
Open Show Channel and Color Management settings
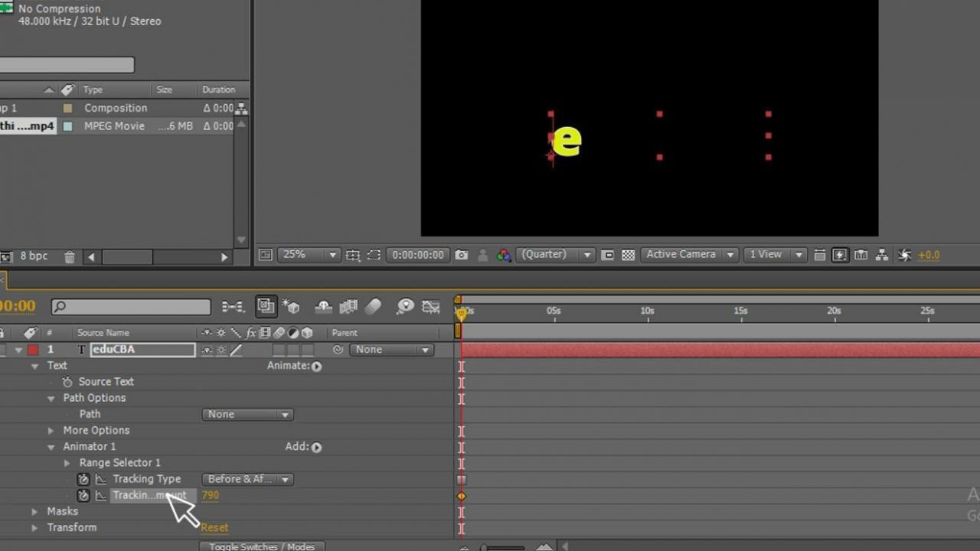505,254
